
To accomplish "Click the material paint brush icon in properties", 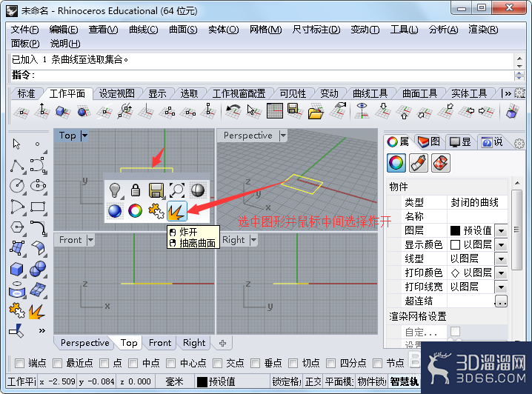I will tap(419, 163).
